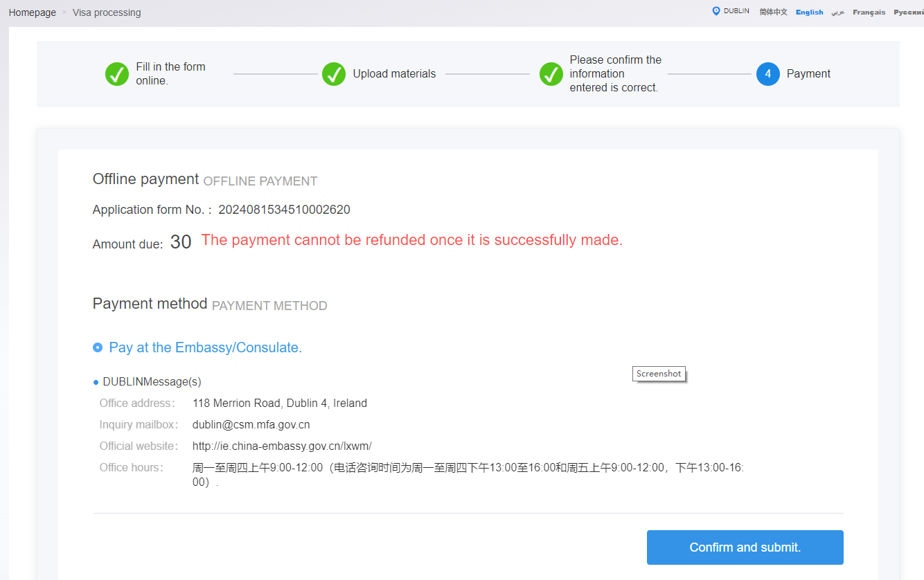Viewport: 924px width, 580px height.
Task: Click the green checkmark for Fill in the form
Action: pyautogui.click(x=117, y=74)
